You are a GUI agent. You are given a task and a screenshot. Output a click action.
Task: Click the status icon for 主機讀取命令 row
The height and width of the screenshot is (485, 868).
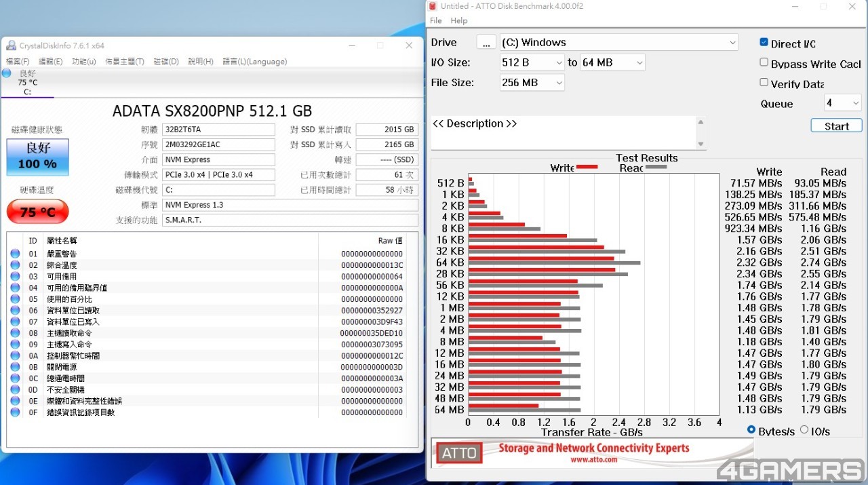pos(15,333)
